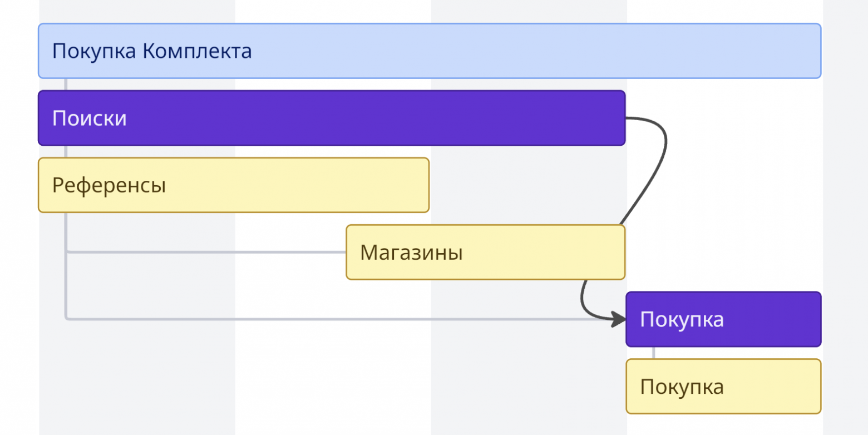Click the white "Поиски" label text

90,118
